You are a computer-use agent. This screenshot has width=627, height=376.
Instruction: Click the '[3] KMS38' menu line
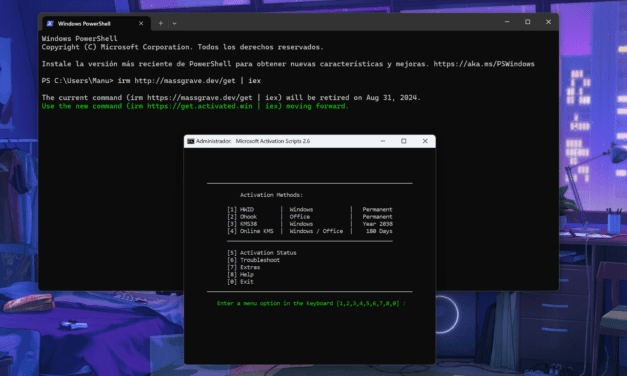[310, 224]
